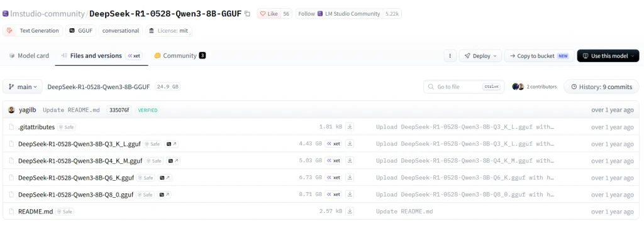Select the conversational tag
Image resolution: width=644 pixels, height=226 pixels.
tap(121, 31)
